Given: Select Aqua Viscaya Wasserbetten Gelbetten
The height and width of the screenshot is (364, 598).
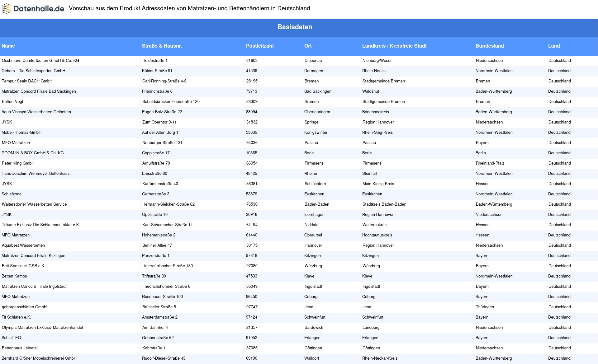Looking at the screenshot, I should click(x=36, y=112).
